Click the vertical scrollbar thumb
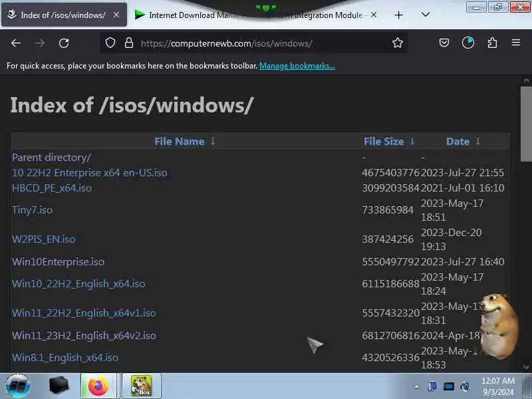This screenshot has height=399, width=532. 526,124
